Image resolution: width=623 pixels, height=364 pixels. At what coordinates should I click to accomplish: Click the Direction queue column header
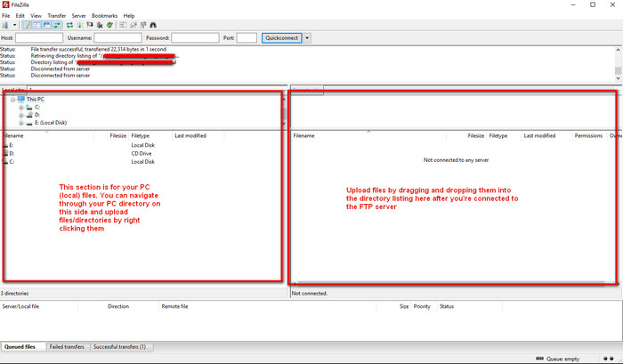[118, 306]
